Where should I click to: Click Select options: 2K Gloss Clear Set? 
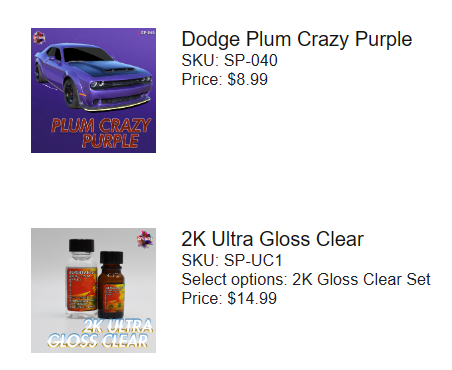[x=306, y=279]
